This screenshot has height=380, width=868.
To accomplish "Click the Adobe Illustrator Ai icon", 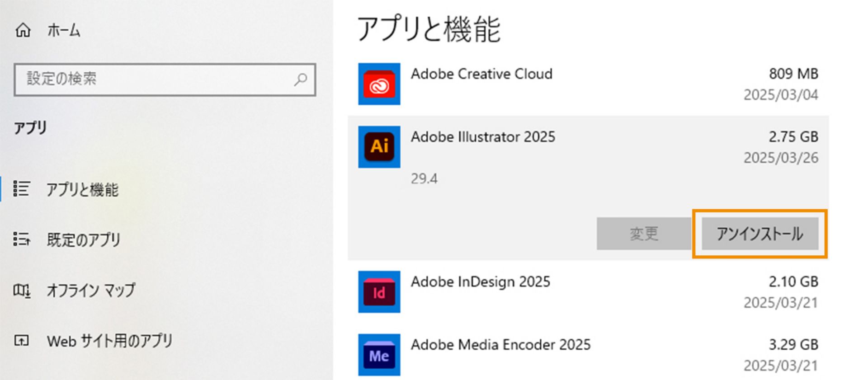I will click(x=379, y=147).
